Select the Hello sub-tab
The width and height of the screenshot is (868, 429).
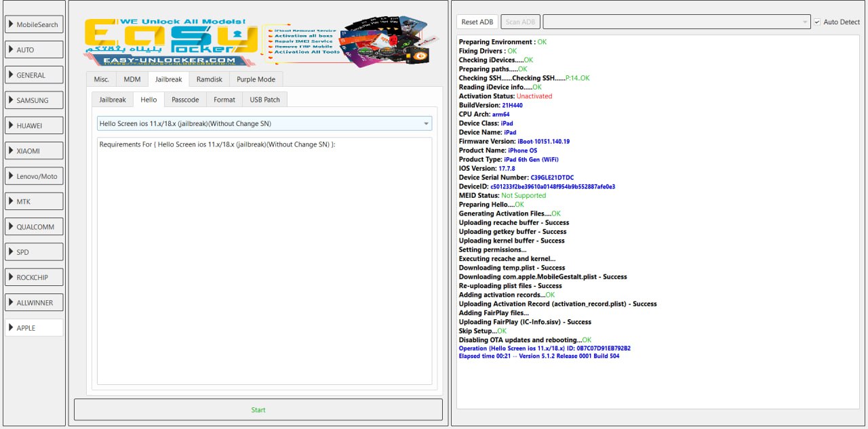click(x=149, y=99)
